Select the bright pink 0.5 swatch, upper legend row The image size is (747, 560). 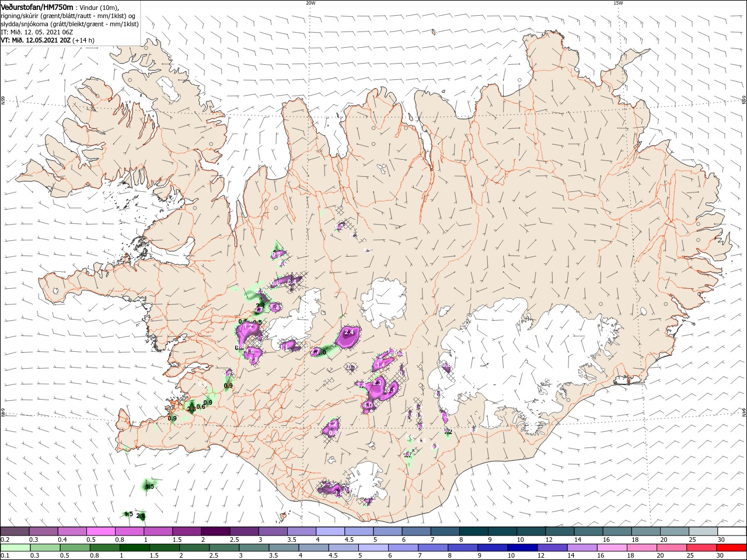[x=100, y=531]
